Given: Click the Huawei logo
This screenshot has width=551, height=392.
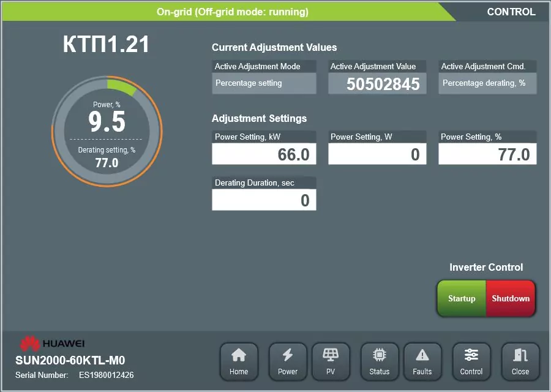Looking at the screenshot, I should point(52,344).
